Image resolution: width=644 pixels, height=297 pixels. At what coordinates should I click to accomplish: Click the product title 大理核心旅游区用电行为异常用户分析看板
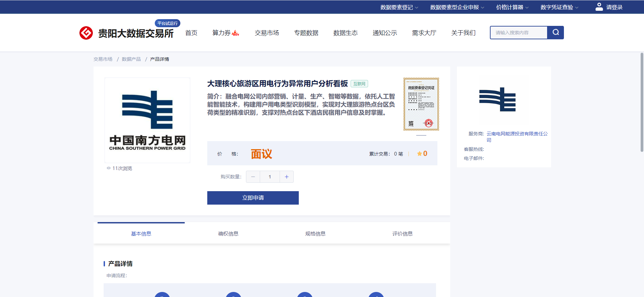point(278,84)
